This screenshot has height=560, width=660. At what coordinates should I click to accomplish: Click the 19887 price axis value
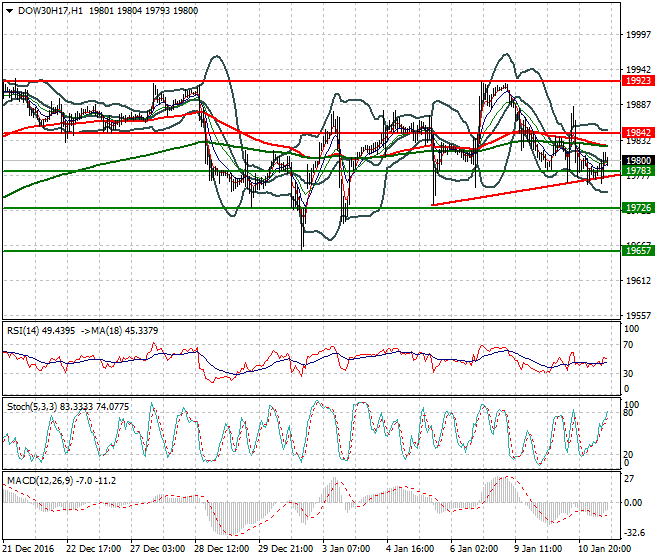tap(638, 105)
